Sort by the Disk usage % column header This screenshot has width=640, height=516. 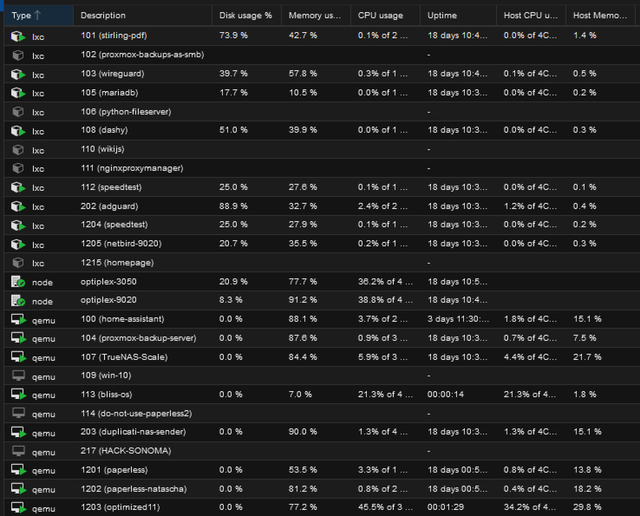pyautogui.click(x=247, y=16)
